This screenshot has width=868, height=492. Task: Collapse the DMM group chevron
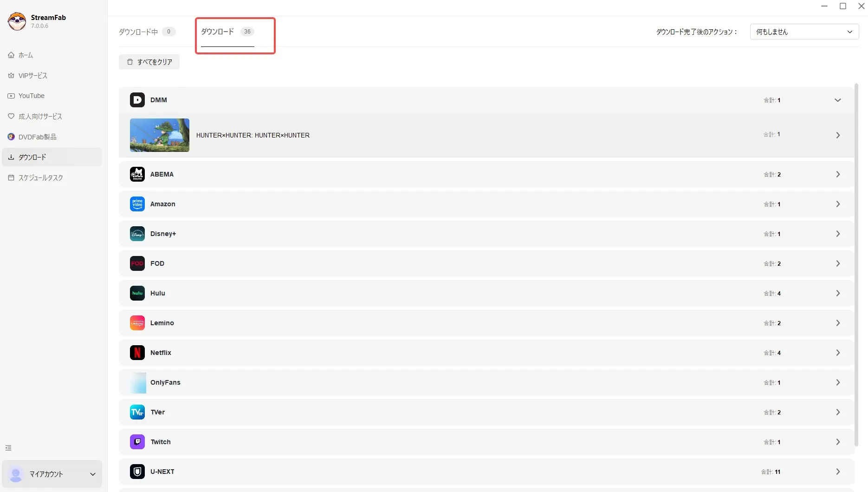[x=838, y=100]
